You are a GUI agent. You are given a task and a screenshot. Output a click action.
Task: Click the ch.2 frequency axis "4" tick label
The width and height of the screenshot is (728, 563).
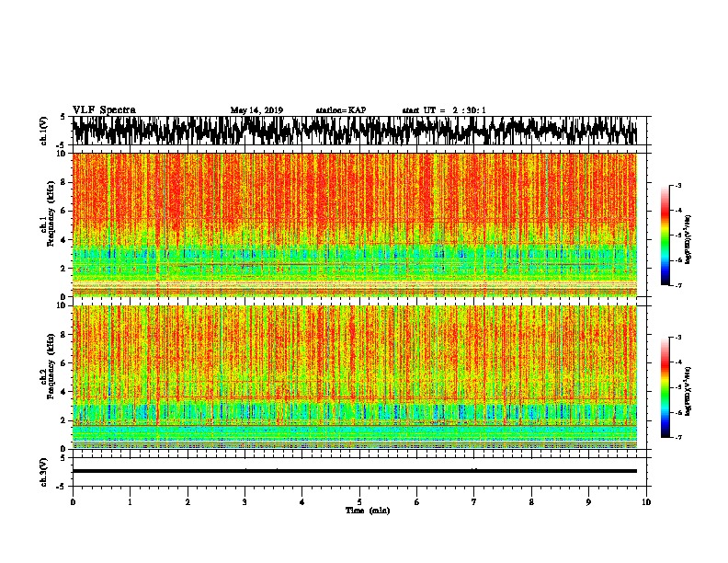pyautogui.click(x=63, y=392)
